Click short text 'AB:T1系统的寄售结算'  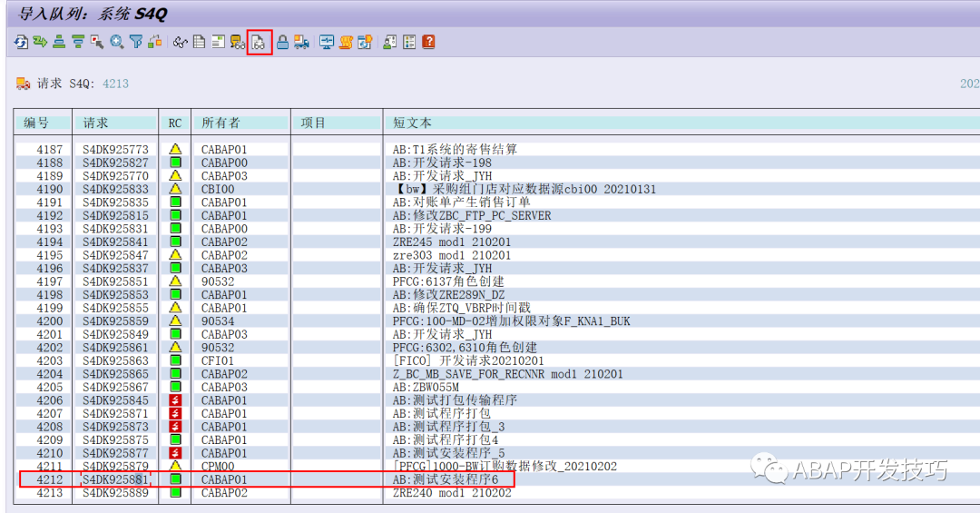(455, 150)
